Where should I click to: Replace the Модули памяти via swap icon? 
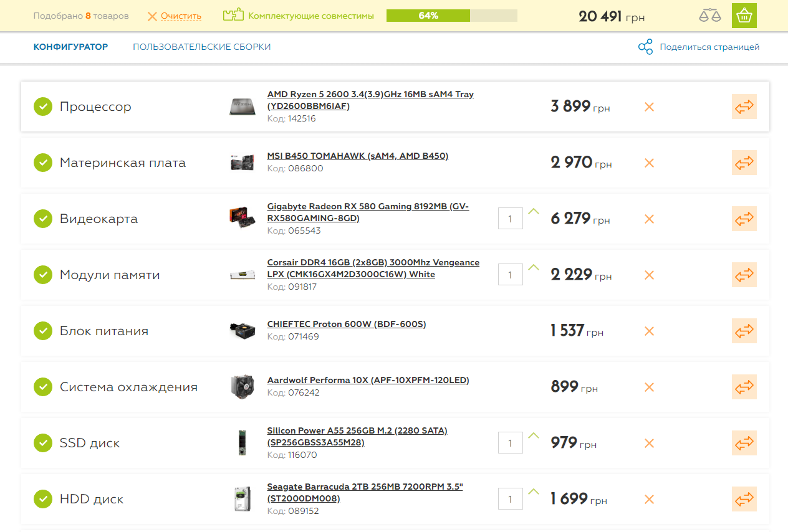[744, 275]
